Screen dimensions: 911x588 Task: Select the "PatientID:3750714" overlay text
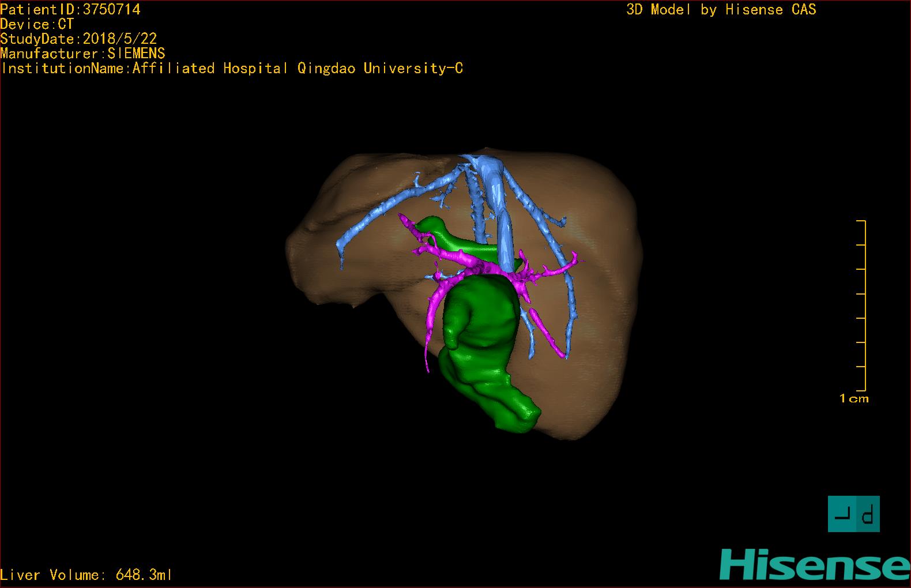(x=70, y=10)
